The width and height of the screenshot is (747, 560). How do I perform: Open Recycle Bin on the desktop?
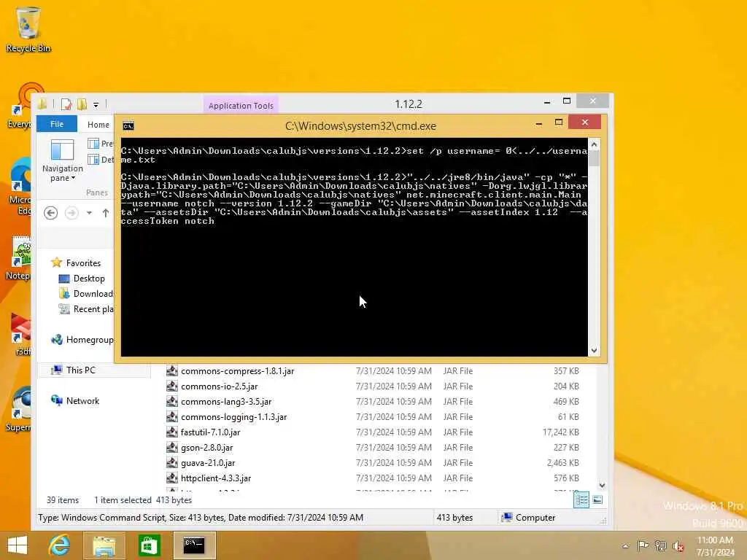point(28,29)
